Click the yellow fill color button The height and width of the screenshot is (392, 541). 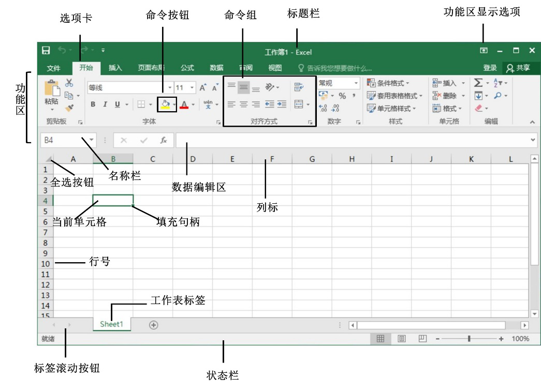[165, 104]
